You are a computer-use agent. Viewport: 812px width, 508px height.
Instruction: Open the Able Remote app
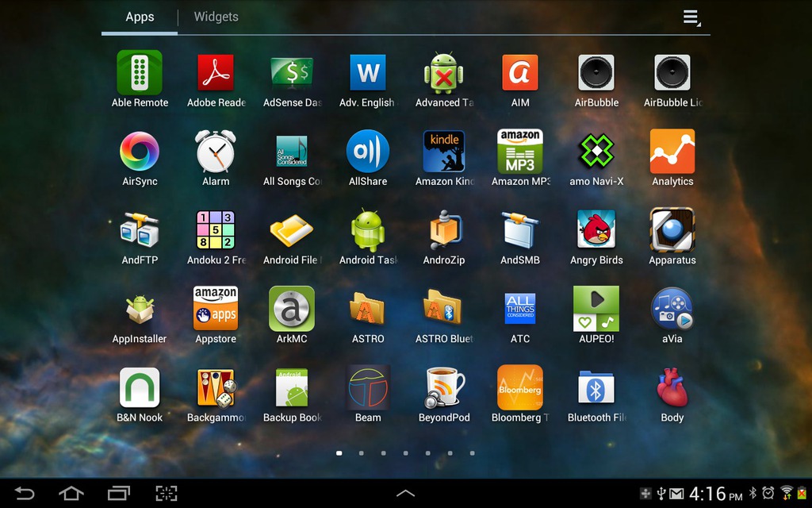pos(140,72)
